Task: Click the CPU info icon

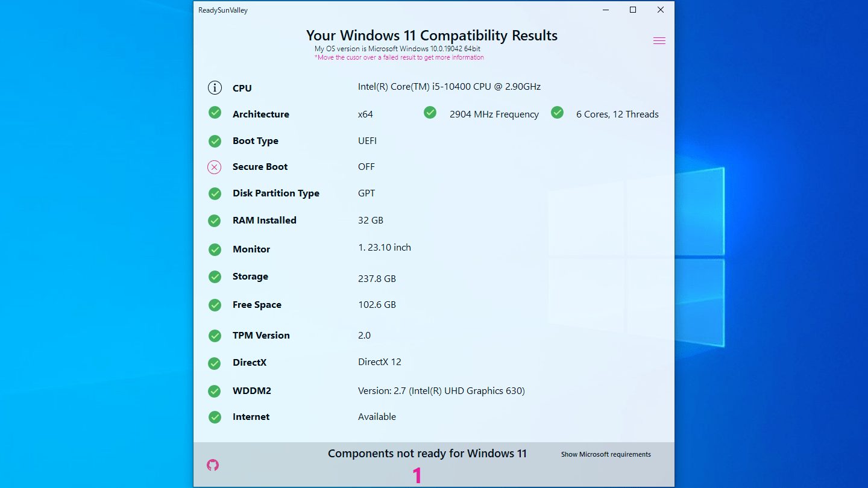Action: (x=215, y=87)
